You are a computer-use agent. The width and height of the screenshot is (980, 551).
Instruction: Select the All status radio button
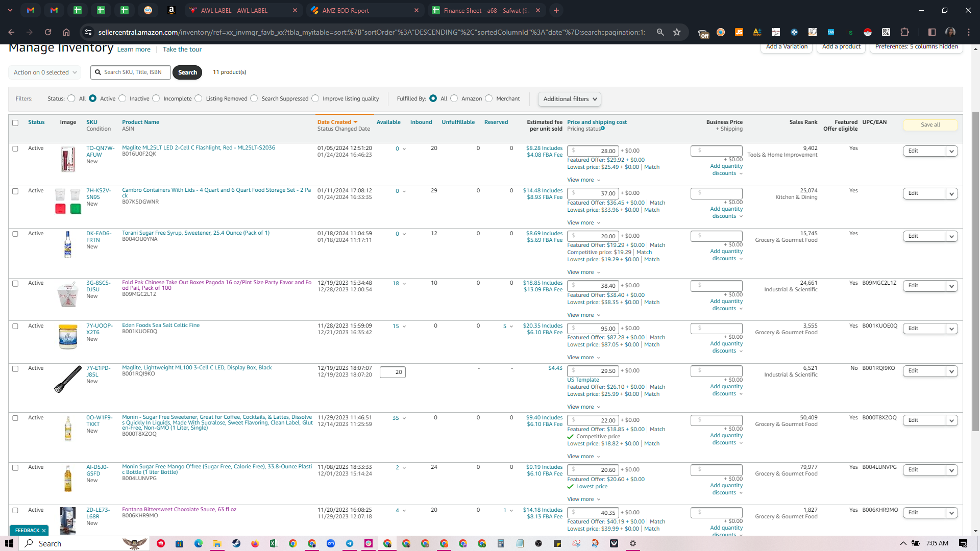[71, 98]
